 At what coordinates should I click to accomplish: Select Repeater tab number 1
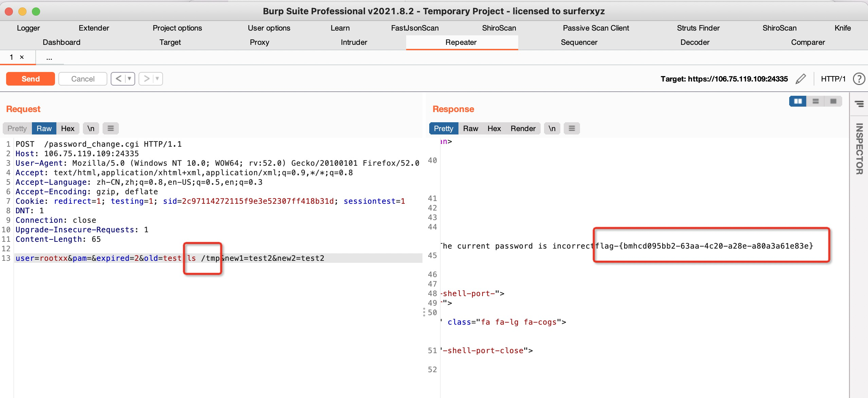tap(12, 57)
